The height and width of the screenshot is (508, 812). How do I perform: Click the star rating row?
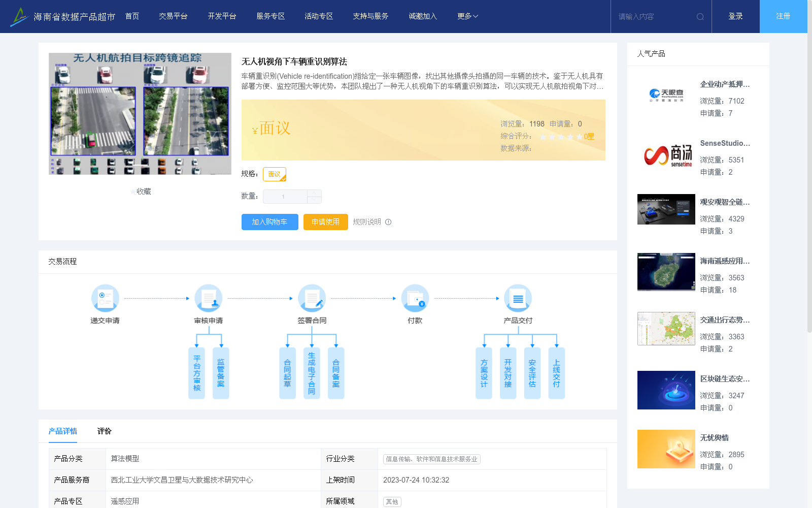tap(561, 137)
